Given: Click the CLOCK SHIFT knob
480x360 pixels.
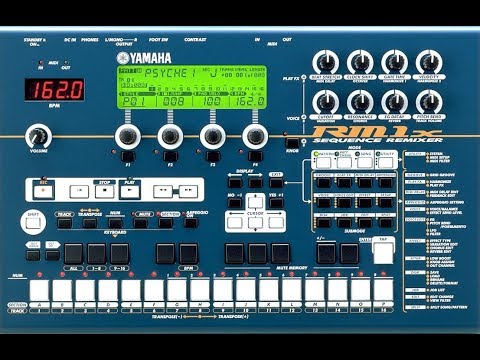Looking at the screenshot, I should 360,63.
